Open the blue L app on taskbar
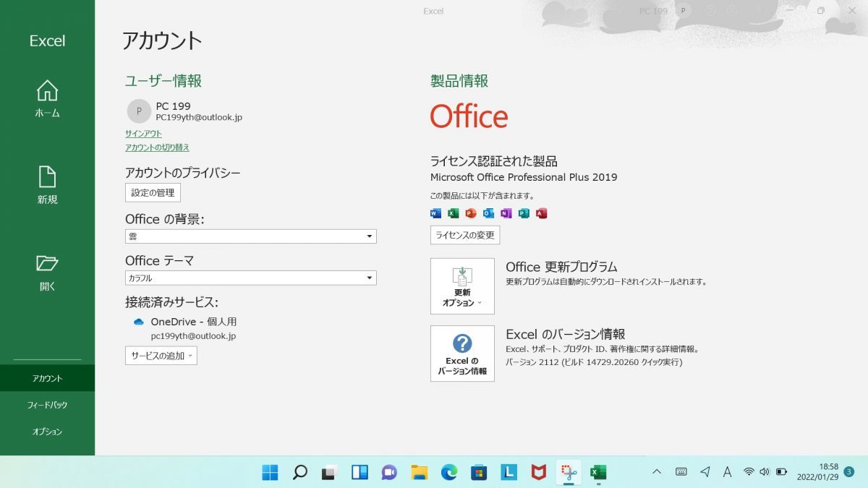Screen dimensions: 868x488 point(509,472)
